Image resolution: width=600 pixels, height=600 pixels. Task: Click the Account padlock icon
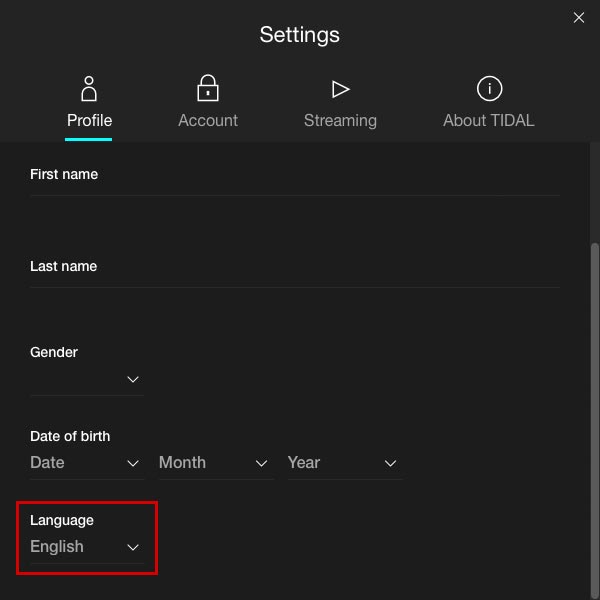coord(208,88)
